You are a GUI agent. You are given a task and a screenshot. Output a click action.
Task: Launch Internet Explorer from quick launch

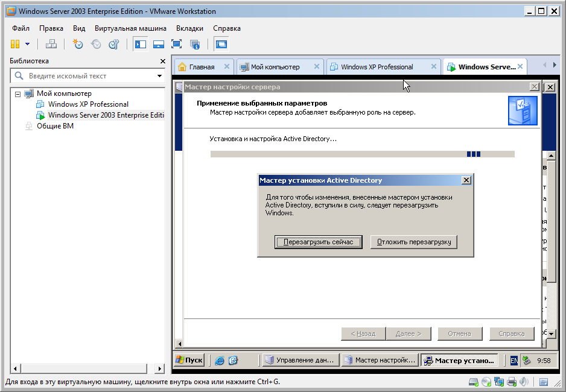click(220, 360)
